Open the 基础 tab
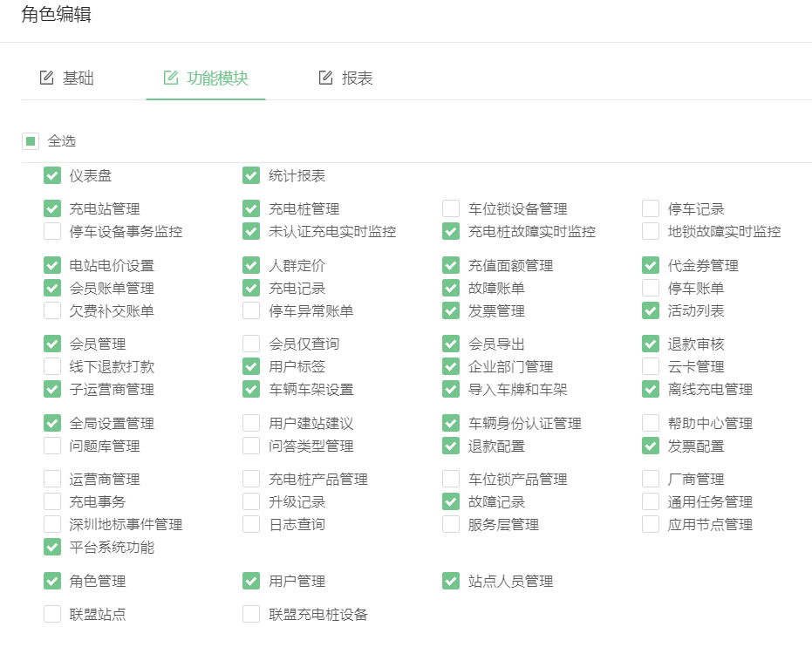The height and width of the screenshot is (654, 812). (x=67, y=78)
